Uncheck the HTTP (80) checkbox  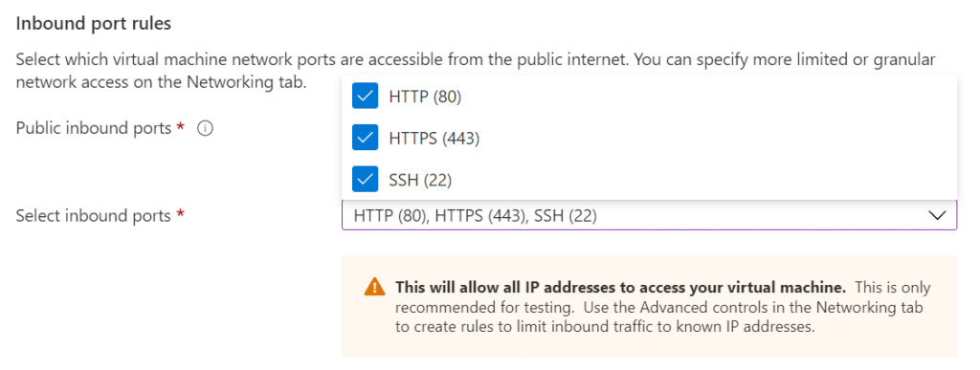[365, 97]
